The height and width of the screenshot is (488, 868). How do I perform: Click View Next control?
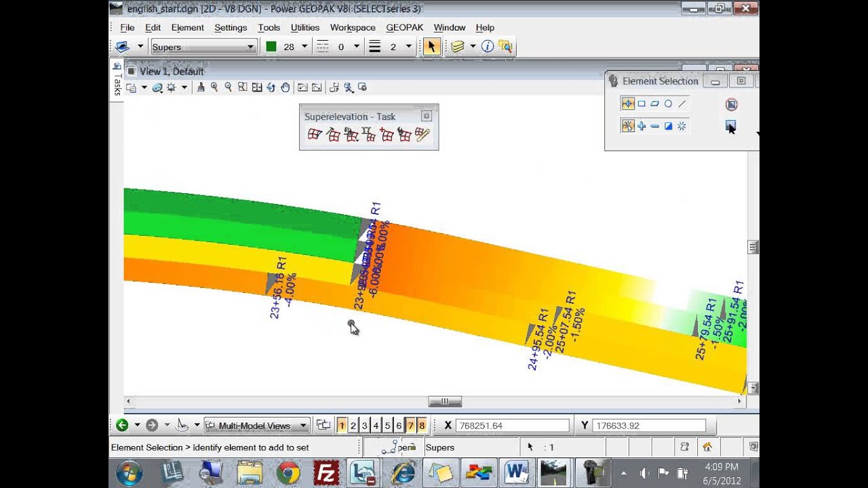pos(316,87)
